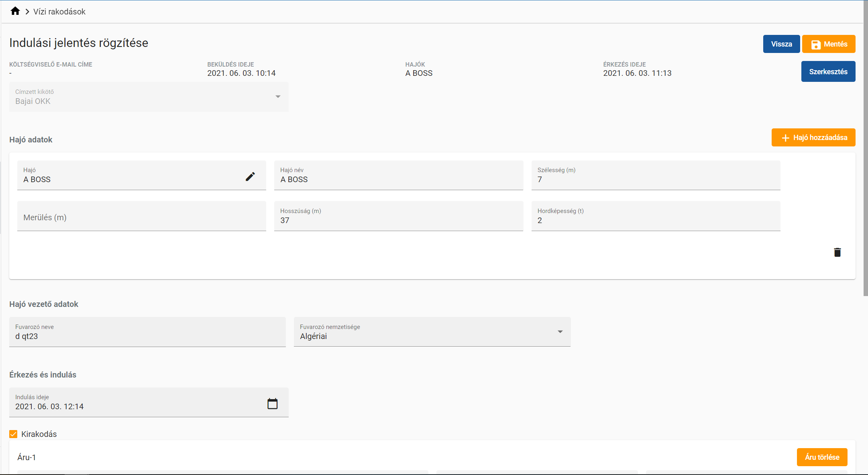
Task: Uncheck the Kirakodás checkbox
Action: (13, 434)
